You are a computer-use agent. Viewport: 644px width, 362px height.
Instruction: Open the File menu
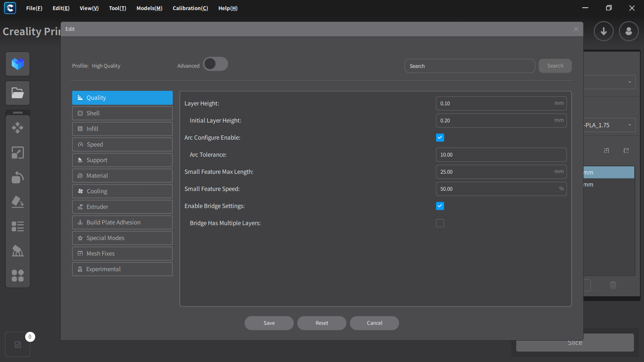pyautogui.click(x=34, y=8)
